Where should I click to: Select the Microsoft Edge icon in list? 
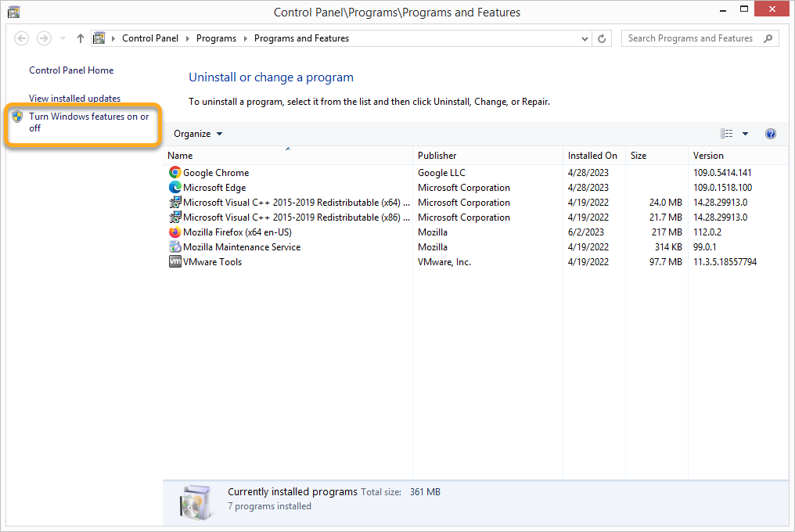pyautogui.click(x=174, y=188)
